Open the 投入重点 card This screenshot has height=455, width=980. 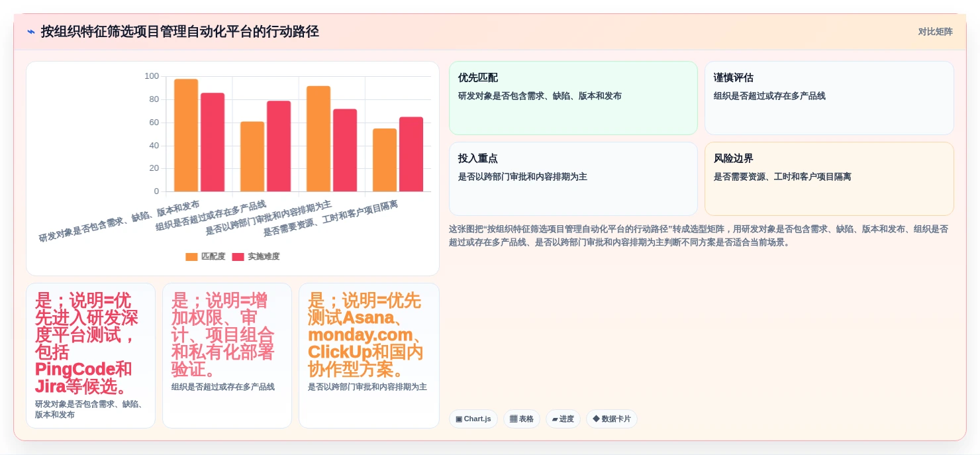[x=573, y=179]
